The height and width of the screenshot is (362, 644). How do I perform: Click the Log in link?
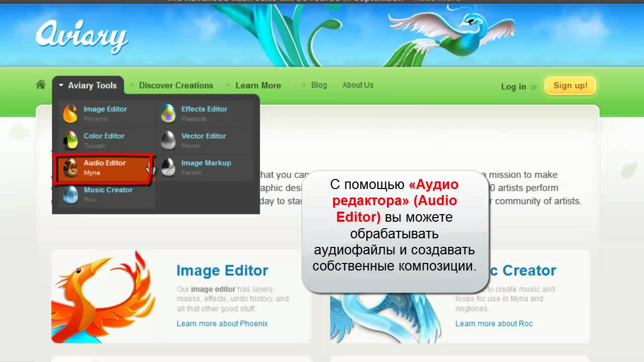tap(513, 86)
